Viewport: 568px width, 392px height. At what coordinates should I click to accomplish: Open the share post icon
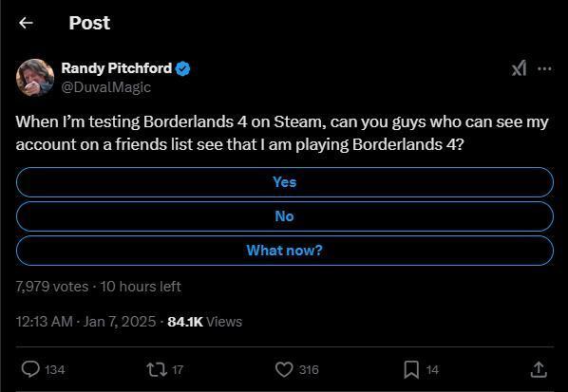(x=539, y=369)
